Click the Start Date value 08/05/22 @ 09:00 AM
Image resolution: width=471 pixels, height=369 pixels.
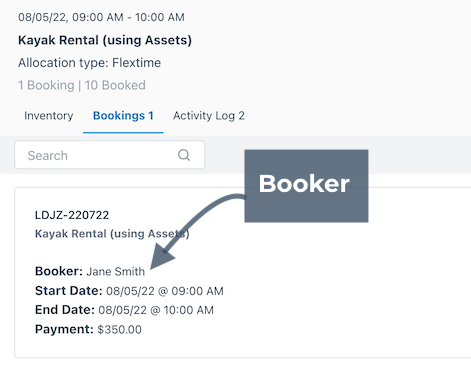tap(165, 291)
